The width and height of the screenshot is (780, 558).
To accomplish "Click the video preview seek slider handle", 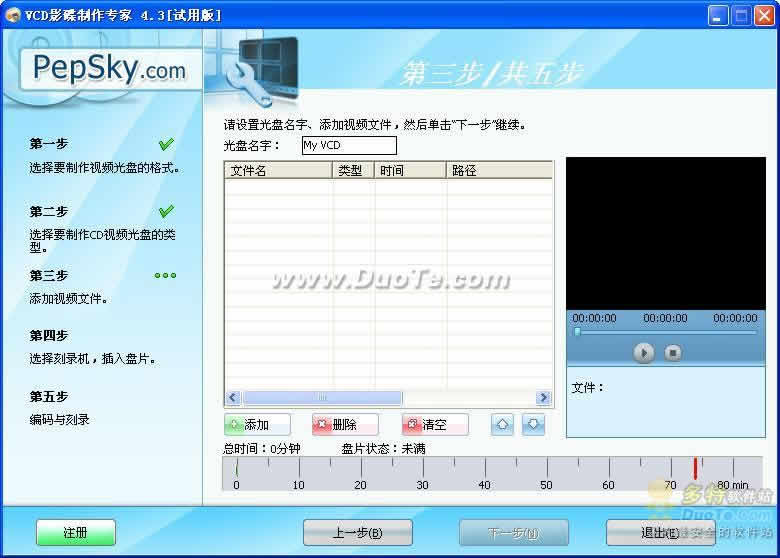I will pyautogui.click(x=578, y=332).
